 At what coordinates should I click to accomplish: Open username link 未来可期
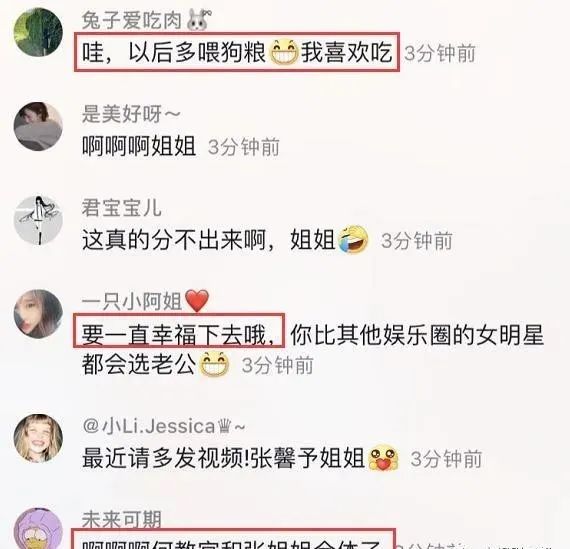(121, 519)
